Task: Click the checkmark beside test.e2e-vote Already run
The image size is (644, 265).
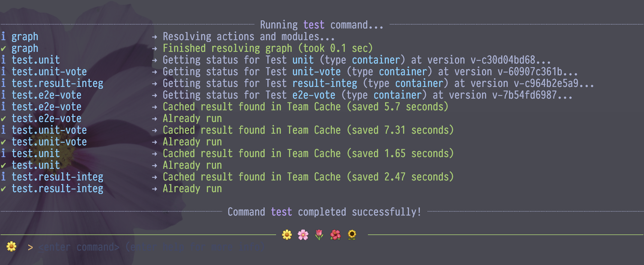Action: point(3,119)
